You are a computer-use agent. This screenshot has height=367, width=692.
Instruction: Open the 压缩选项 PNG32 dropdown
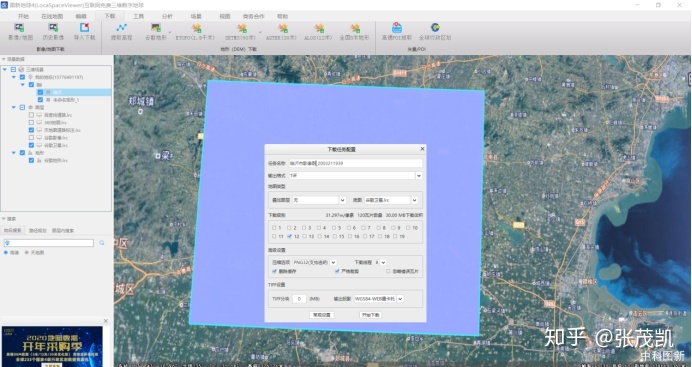click(333, 262)
